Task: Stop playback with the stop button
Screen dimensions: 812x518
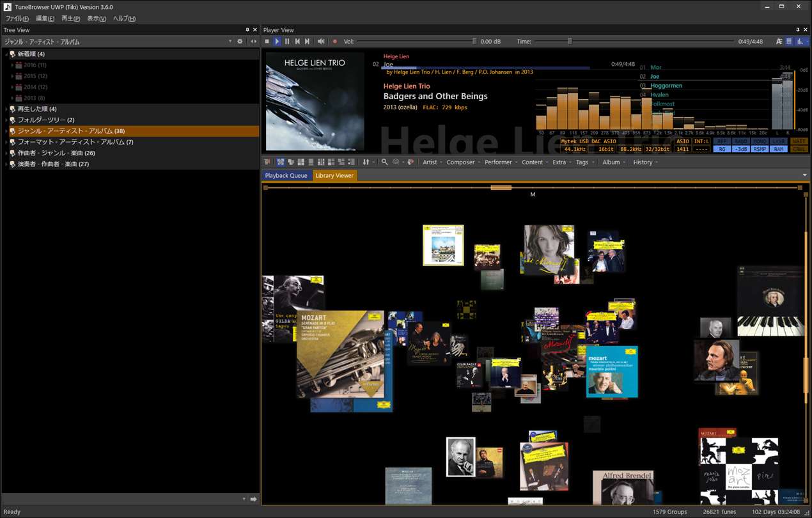Action: point(267,42)
